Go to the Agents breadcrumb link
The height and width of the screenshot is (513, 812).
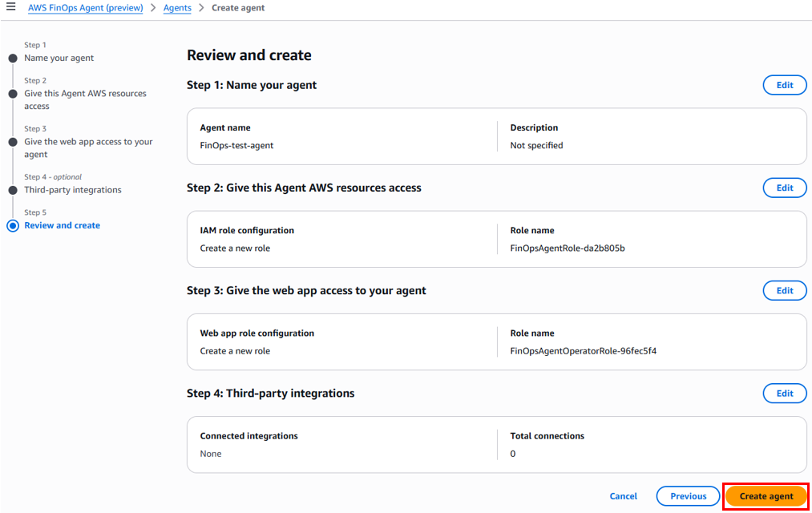click(177, 8)
